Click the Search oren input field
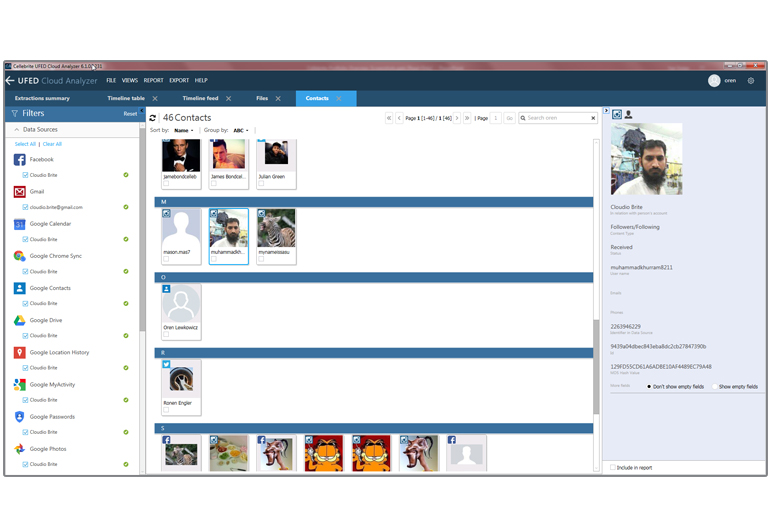770x530 pixels. 556,118
